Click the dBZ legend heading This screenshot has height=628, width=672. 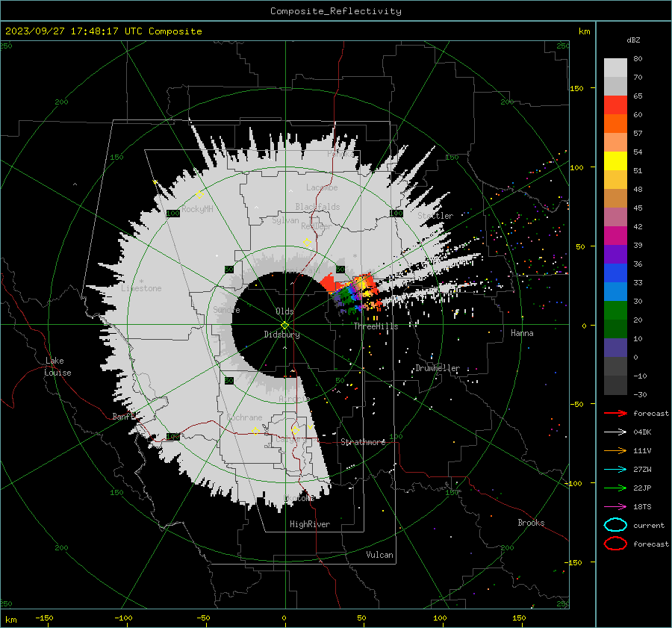pyautogui.click(x=633, y=40)
